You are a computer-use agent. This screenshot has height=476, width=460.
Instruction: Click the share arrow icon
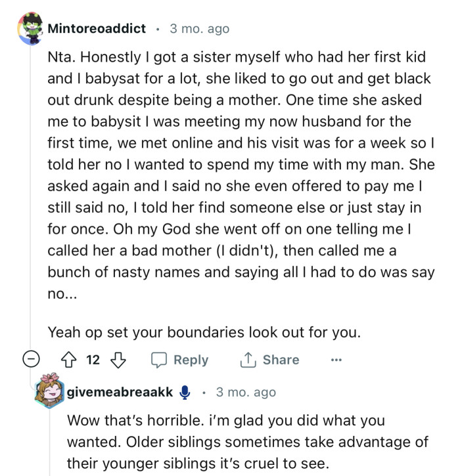tap(248, 360)
